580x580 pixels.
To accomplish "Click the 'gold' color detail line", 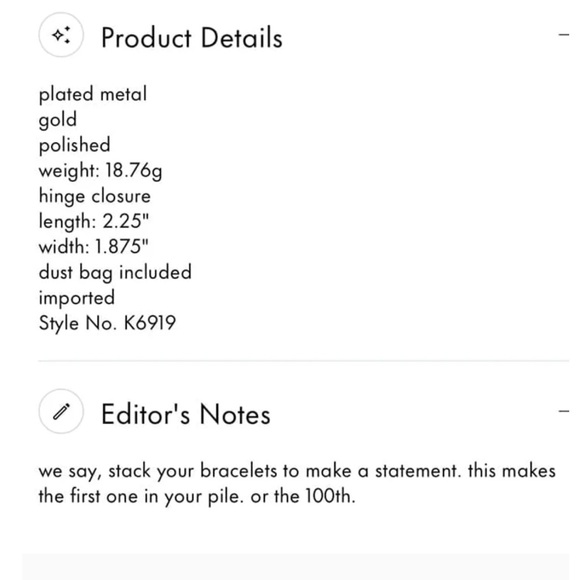I will click(x=58, y=120).
